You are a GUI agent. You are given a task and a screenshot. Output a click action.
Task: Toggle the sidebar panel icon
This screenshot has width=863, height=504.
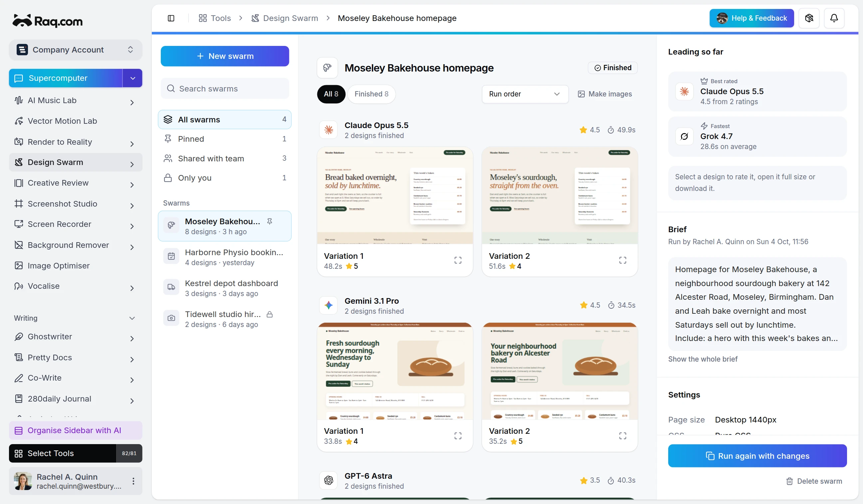(x=171, y=18)
